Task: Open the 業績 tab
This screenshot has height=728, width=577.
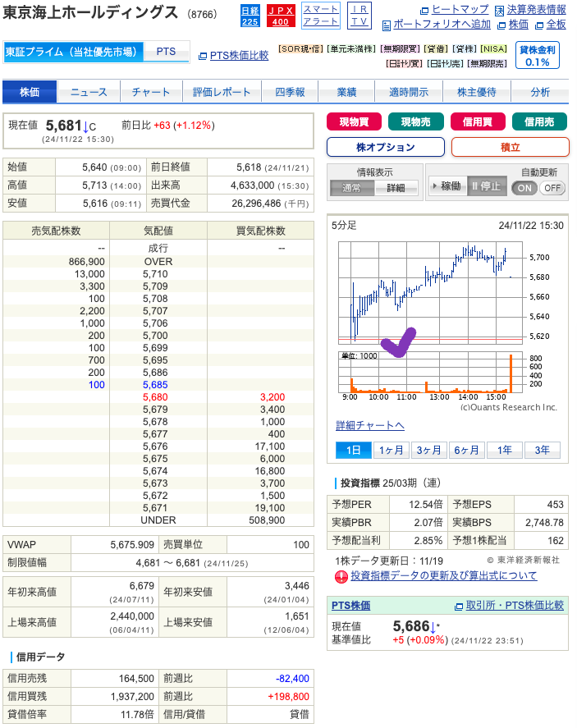Action: pyautogui.click(x=346, y=92)
